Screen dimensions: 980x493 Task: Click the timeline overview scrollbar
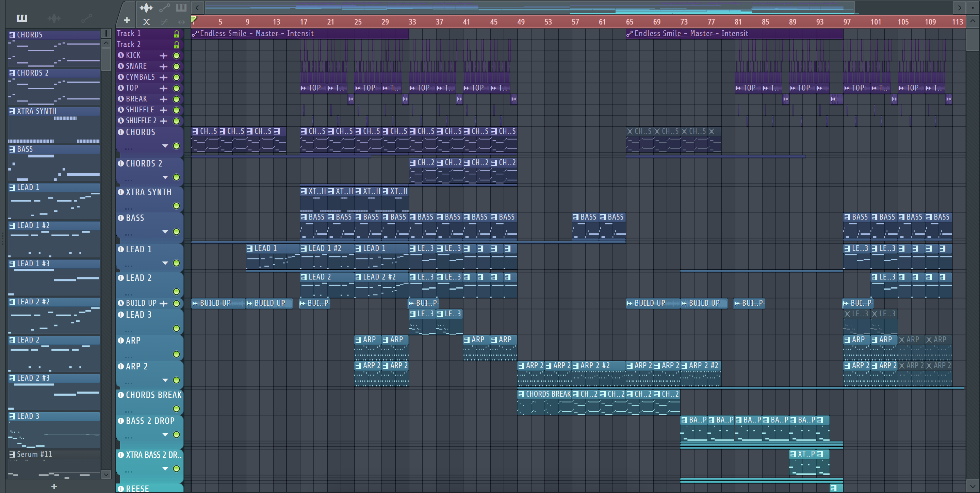point(529,7)
